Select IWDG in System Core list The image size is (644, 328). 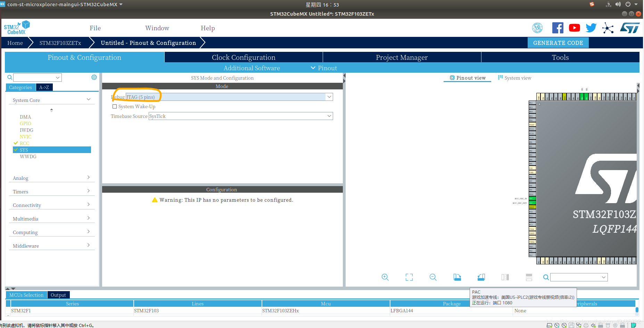(26, 130)
